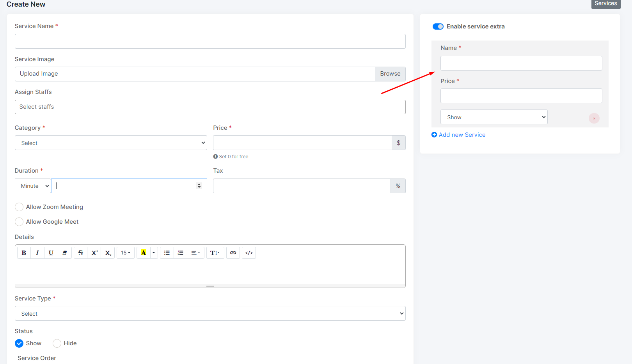Click the service extra Price input
The width and height of the screenshot is (632, 364).
521,96
